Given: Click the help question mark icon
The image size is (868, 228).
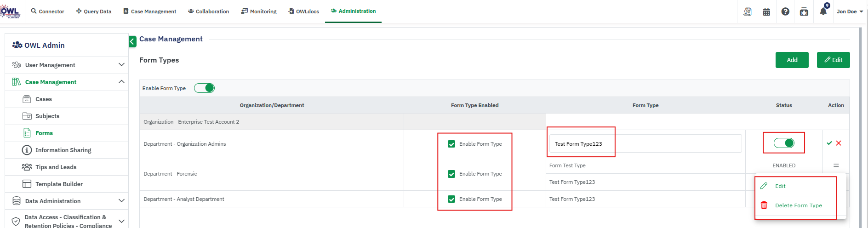Looking at the screenshot, I should pos(785,11).
